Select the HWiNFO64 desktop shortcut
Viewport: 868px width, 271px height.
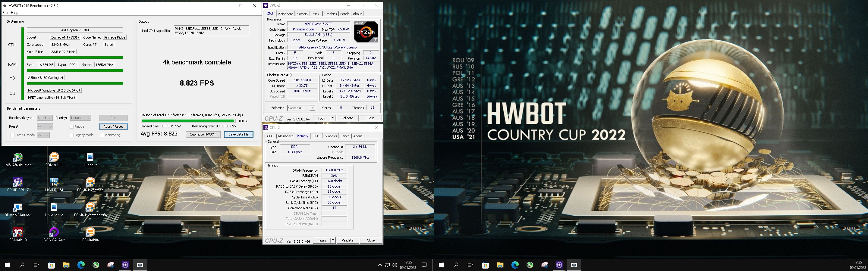(x=54, y=185)
